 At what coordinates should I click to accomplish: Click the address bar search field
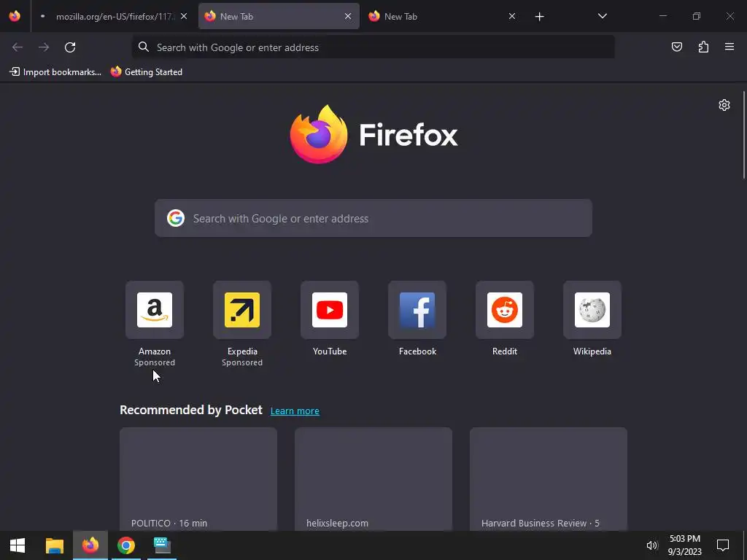pos(373,47)
